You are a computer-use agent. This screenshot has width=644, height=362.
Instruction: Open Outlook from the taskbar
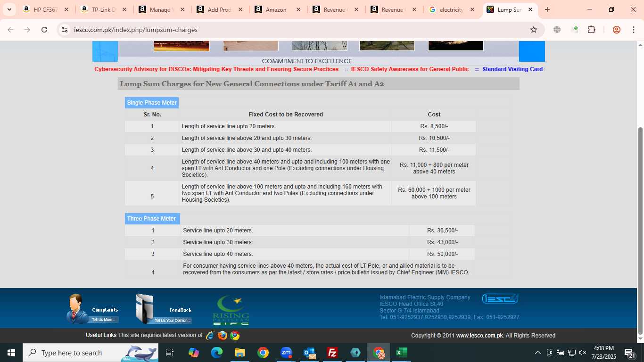coord(309,353)
